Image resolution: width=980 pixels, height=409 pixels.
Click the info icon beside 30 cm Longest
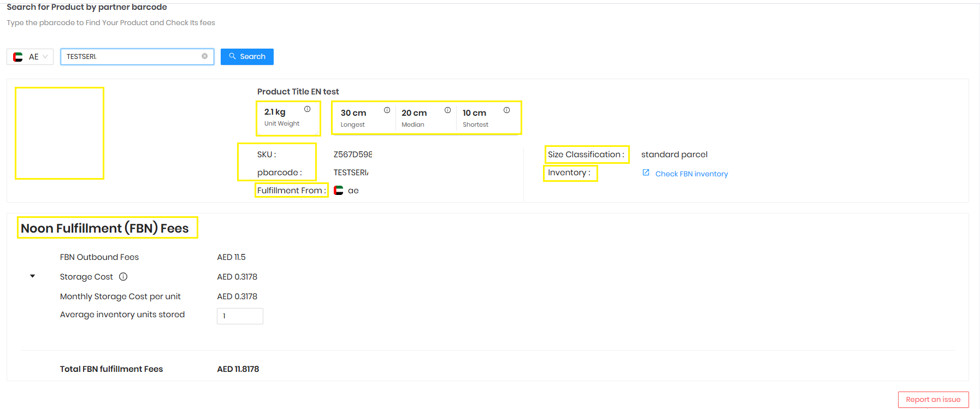[387, 110]
